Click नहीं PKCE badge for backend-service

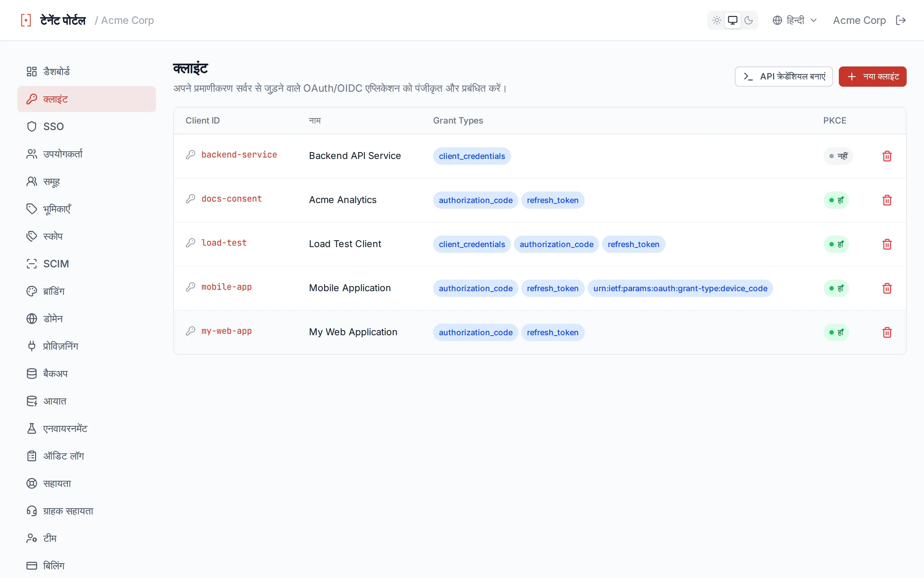pos(838,156)
